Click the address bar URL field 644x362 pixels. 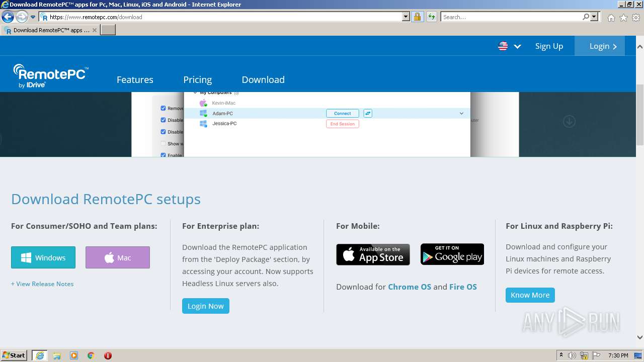220,17
